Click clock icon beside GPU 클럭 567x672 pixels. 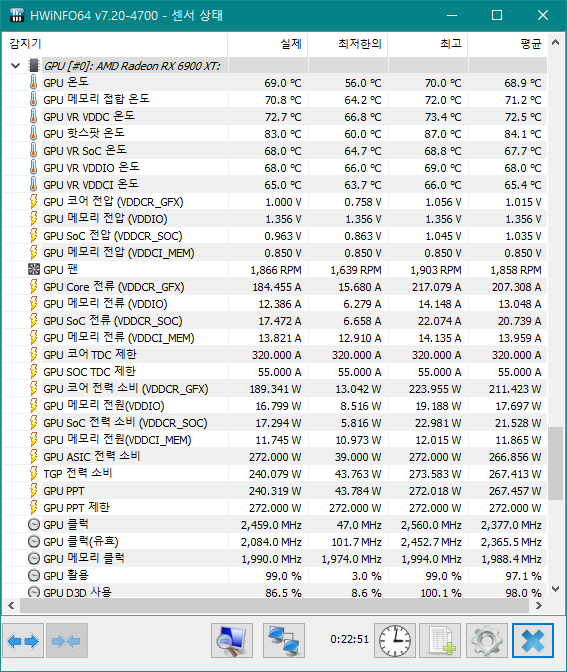coord(33,525)
